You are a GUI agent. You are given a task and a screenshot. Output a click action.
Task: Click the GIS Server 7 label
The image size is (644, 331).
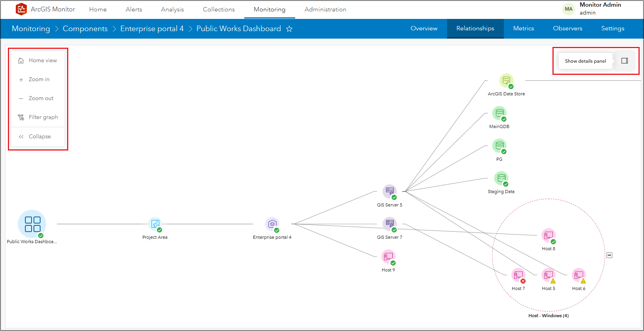point(389,237)
